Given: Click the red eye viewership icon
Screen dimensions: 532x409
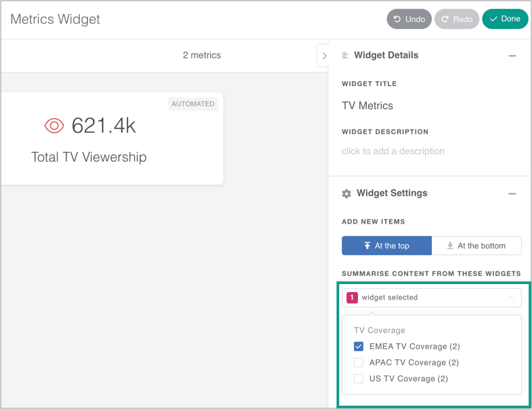Looking at the screenshot, I should click(54, 126).
